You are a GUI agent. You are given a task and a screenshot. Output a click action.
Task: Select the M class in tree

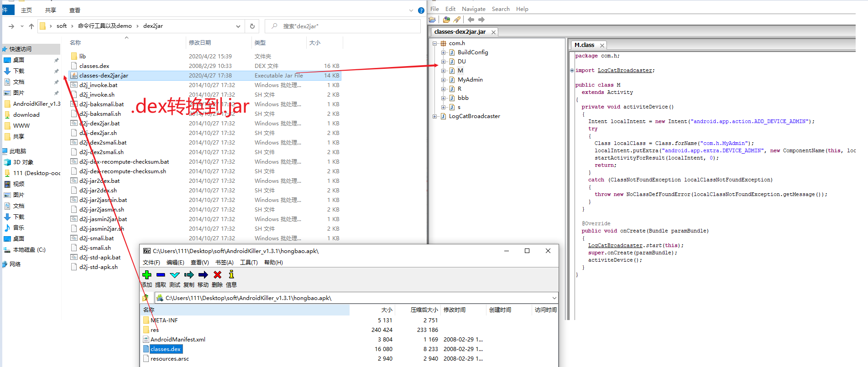coord(460,71)
